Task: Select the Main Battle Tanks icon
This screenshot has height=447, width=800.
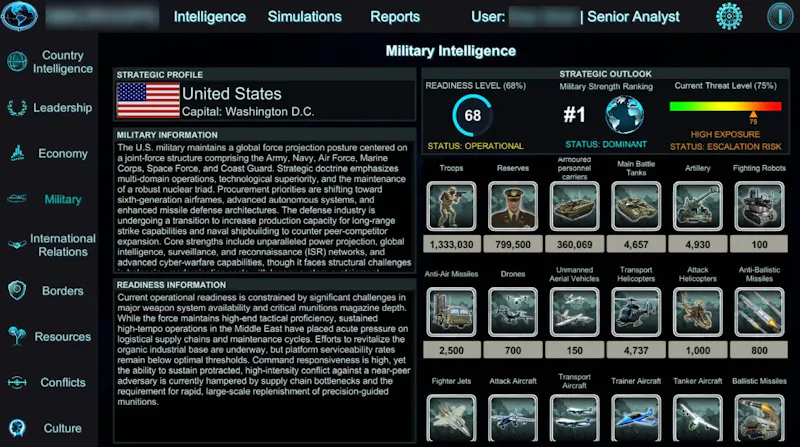Action: 636,206
